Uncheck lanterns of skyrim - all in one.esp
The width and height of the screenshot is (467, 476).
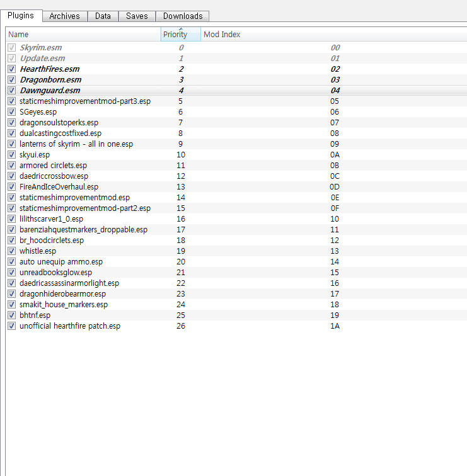[11, 144]
